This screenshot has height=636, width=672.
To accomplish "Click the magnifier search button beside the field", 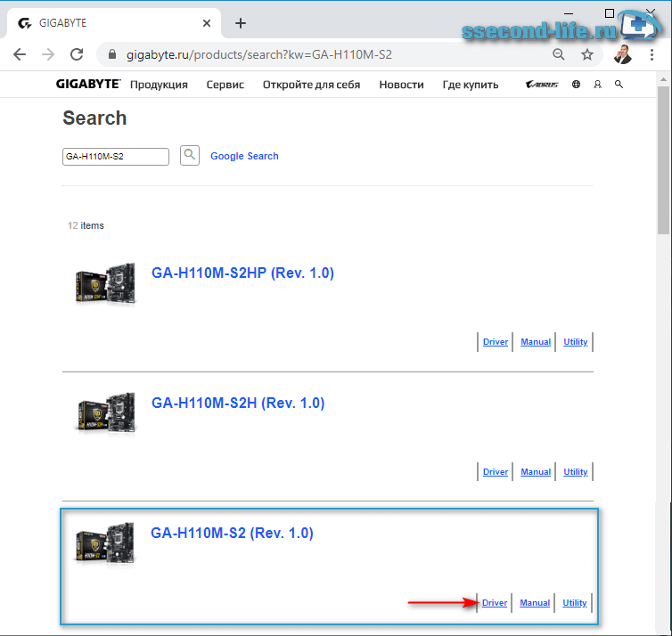I will point(190,155).
